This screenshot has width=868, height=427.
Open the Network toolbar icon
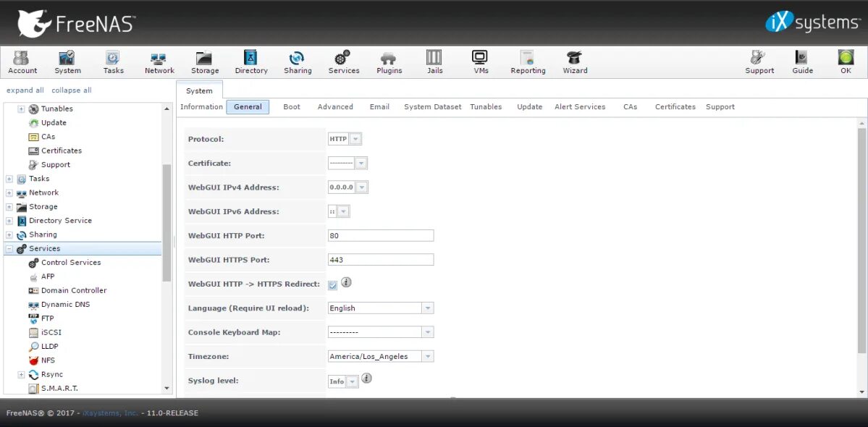pos(159,62)
